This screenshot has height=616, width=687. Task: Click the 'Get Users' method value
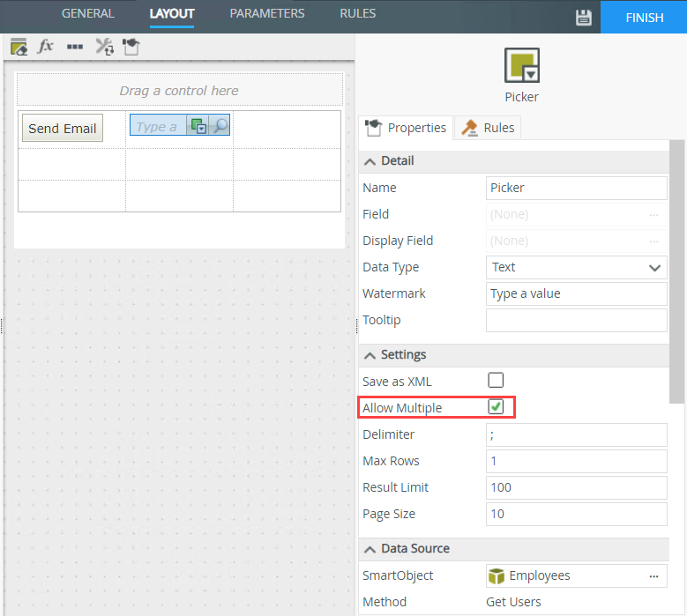[x=513, y=602]
